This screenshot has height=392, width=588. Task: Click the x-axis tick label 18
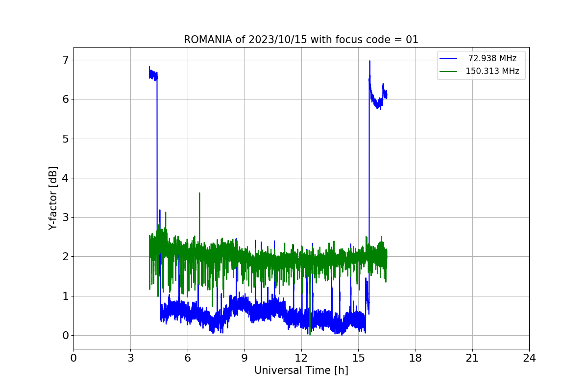[415, 358]
